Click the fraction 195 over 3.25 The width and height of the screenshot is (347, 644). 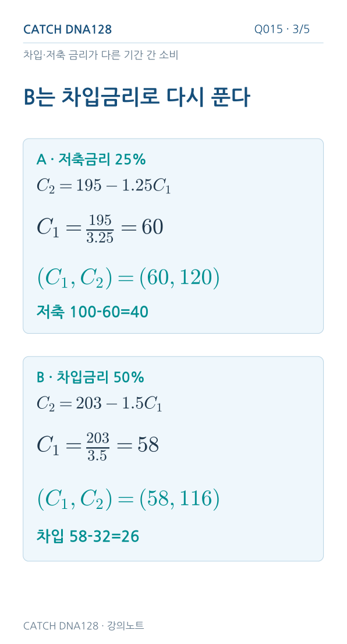[x=100, y=228]
